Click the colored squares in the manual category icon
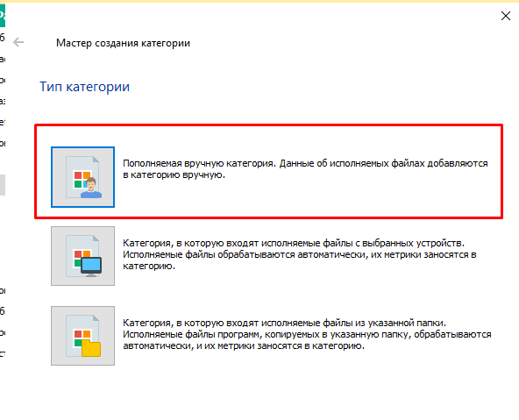The image size is (519, 420). click(x=82, y=180)
